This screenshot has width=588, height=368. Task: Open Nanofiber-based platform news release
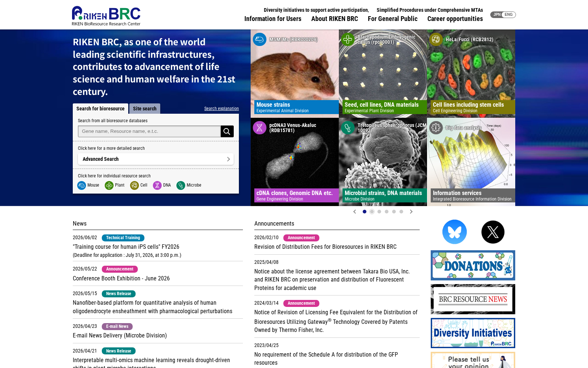153,307
